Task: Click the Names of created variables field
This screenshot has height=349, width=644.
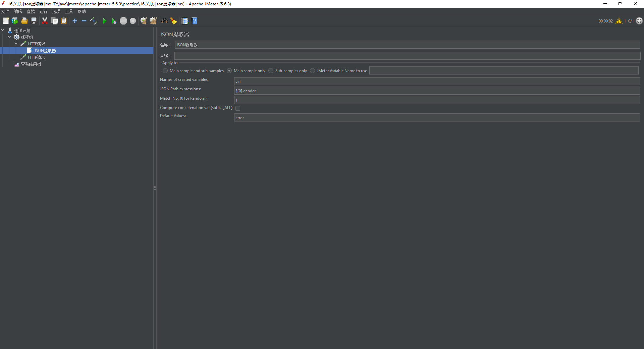Action: pos(437,81)
